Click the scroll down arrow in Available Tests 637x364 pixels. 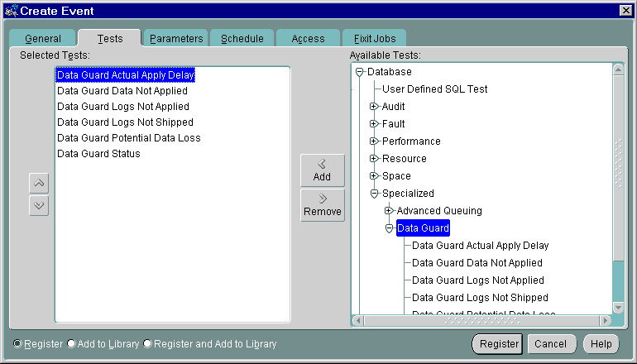coord(618,308)
